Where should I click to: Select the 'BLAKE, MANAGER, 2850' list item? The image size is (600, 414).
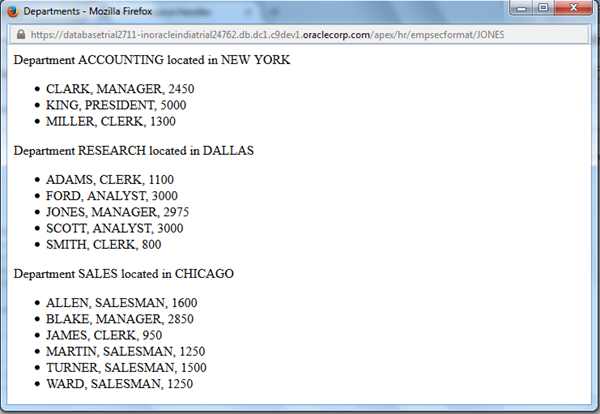coord(120,319)
